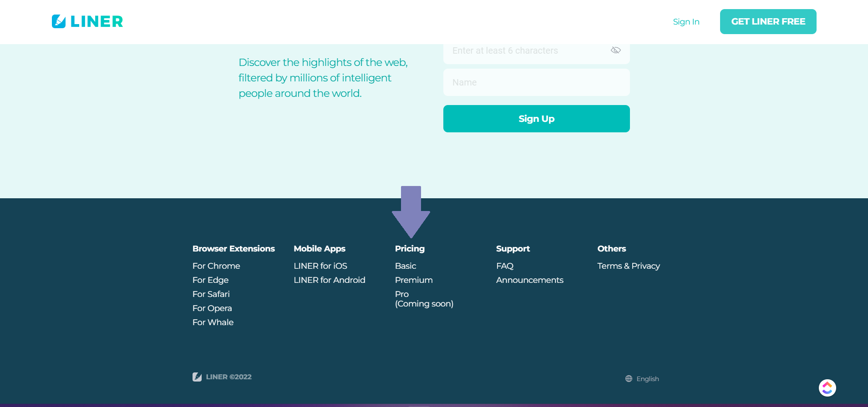Open Terms & Privacy link
The height and width of the screenshot is (407, 868).
629,266
